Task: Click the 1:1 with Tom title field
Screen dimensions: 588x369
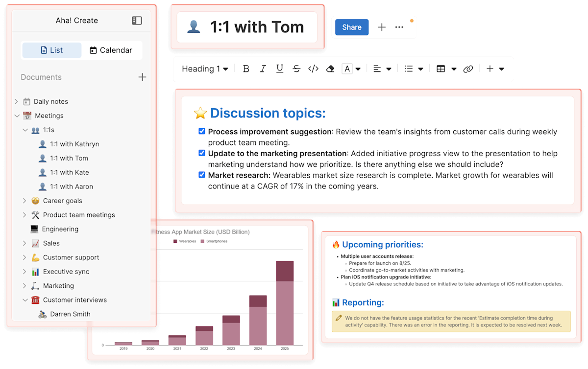Action: tap(247, 27)
